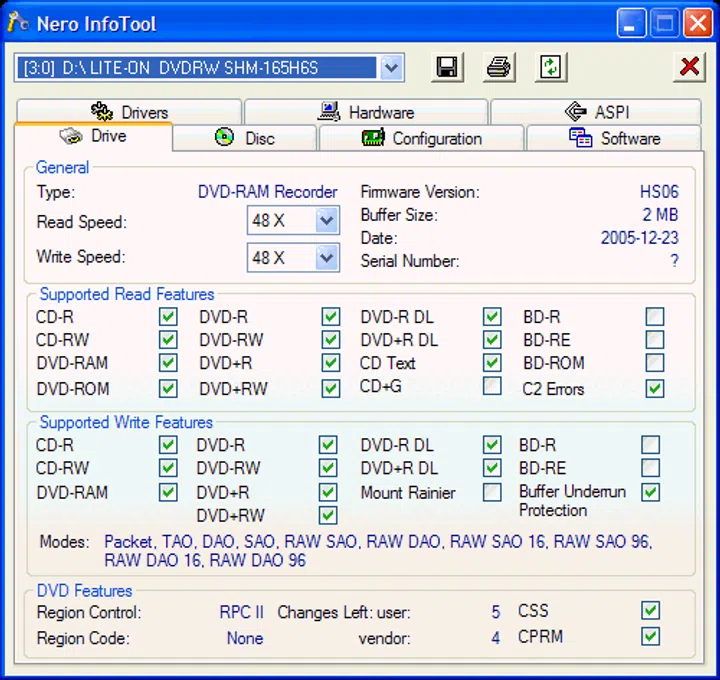Click the RPC II region control value

(242, 612)
